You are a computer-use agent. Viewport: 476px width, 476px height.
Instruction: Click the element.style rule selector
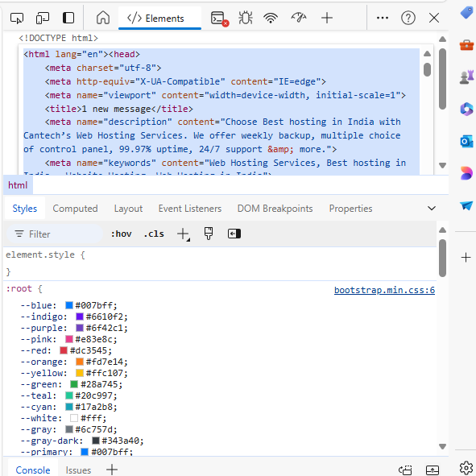(x=40, y=255)
